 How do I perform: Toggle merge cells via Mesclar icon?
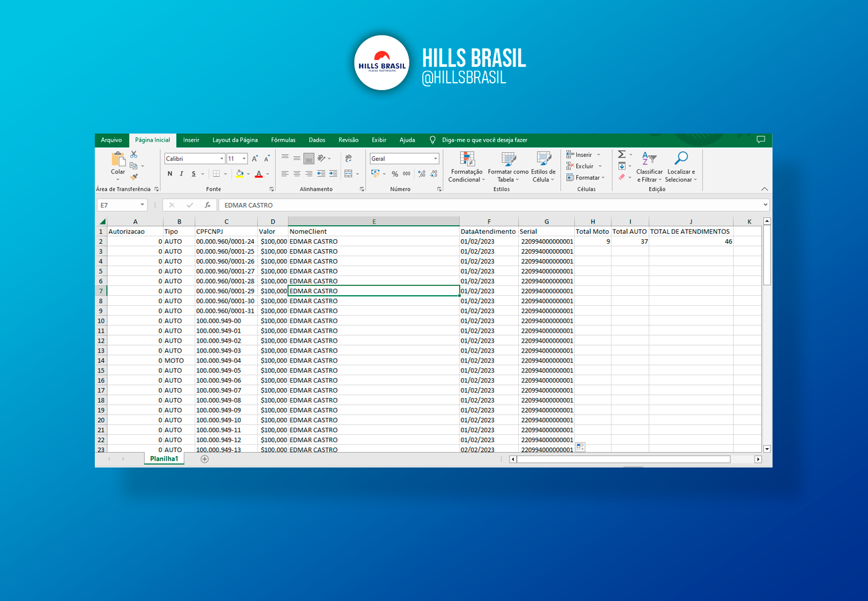(349, 174)
